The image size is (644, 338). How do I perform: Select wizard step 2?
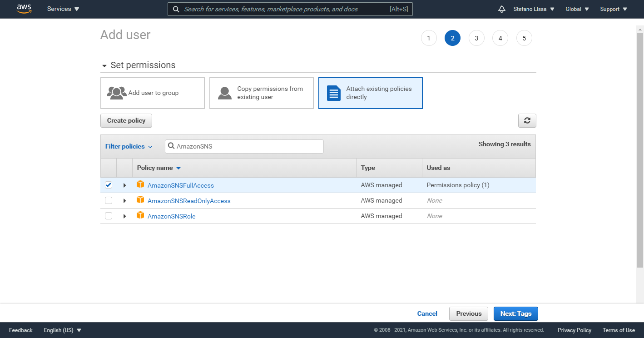[452, 38]
